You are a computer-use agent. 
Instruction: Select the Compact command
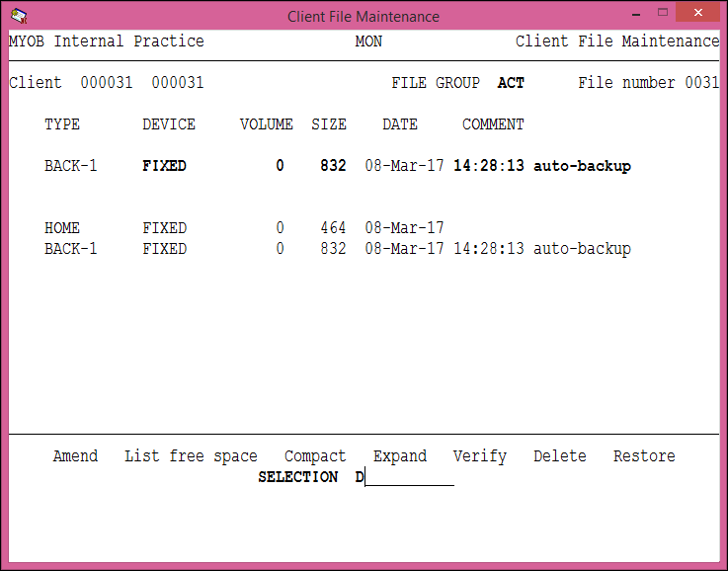click(315, 456)
